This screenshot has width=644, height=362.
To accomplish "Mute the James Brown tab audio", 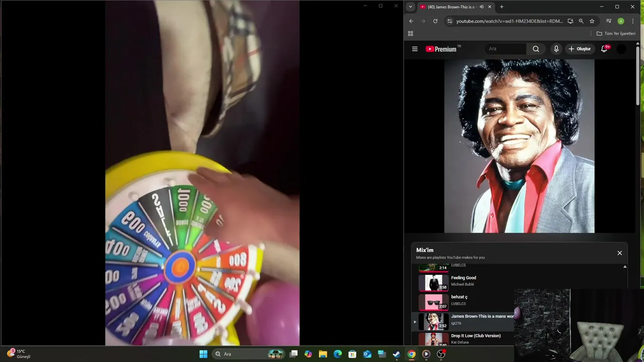I will click(x=481, y=7).
